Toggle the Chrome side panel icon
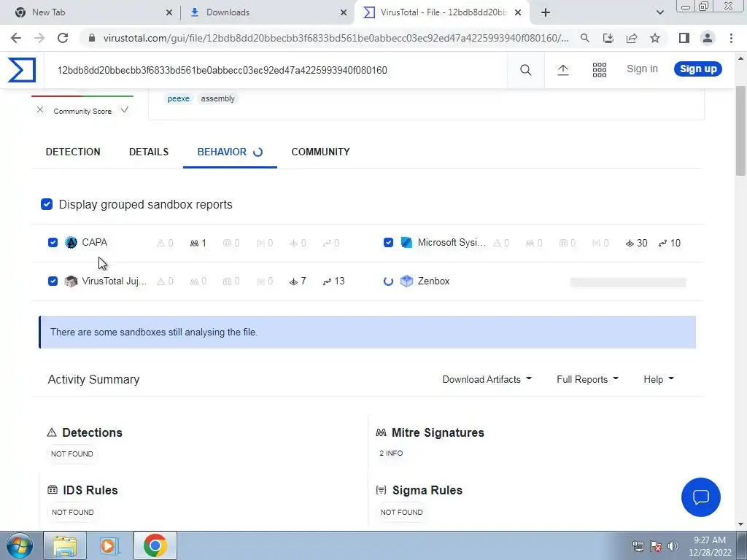 click(x=684, y=38)
